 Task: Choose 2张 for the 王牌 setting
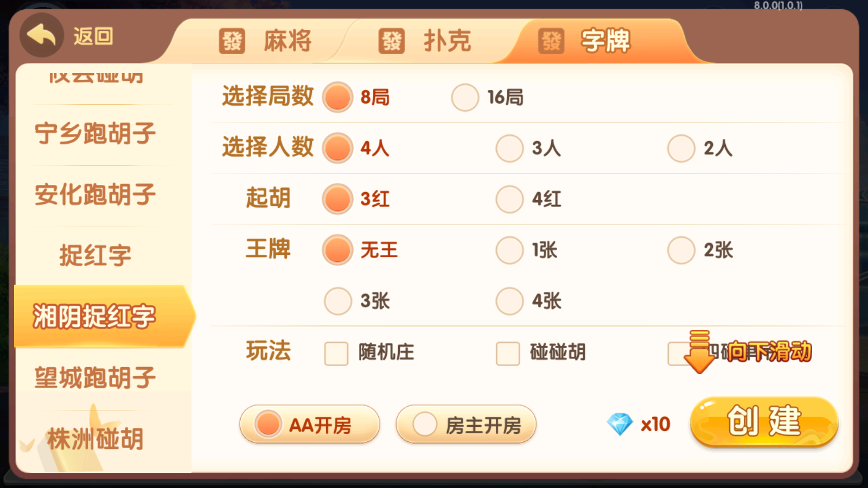pyautogui.click(x=680, y=250)
